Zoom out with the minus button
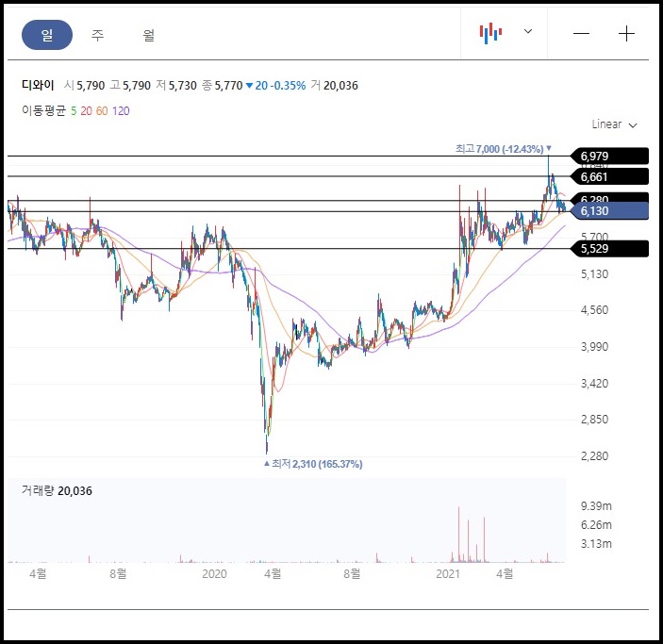 click(x=581, y=33)
